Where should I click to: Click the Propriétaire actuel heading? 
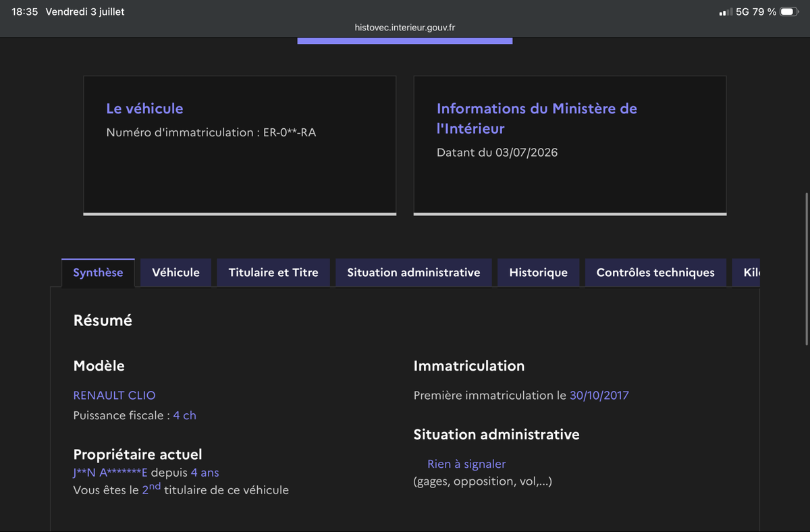138,454
